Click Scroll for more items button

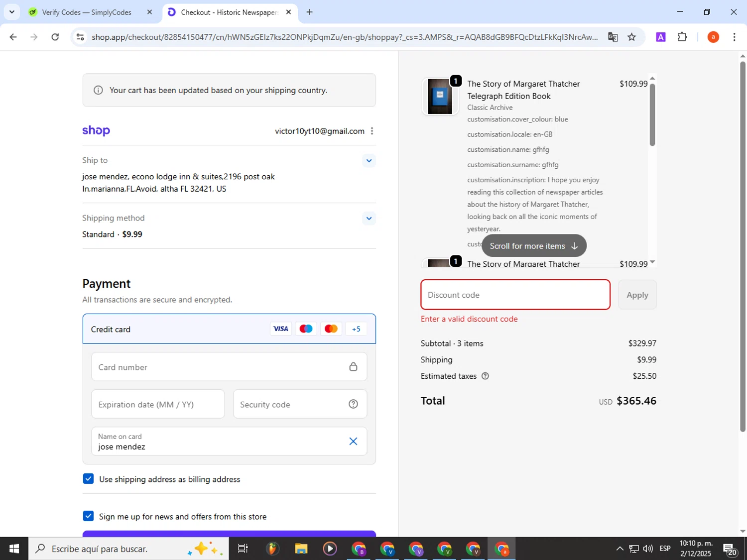click(x=533, y=246)
